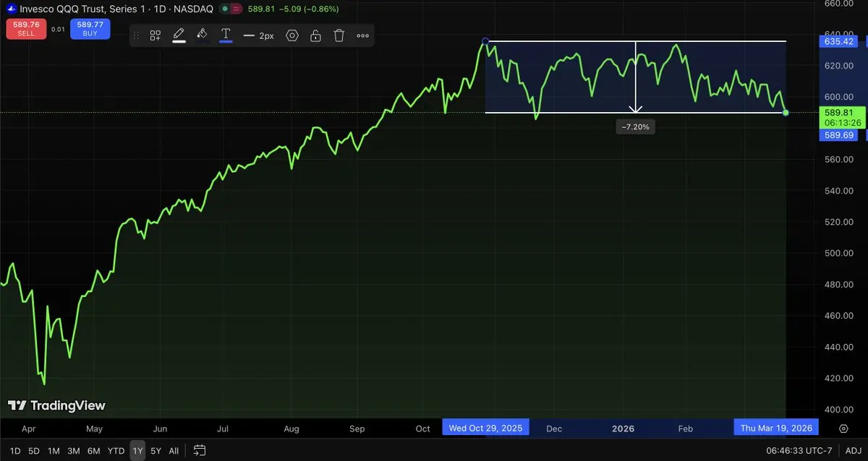Select the 1M time range
The image size is (868, 461).
pyautogui.click(x=54, y=451)
